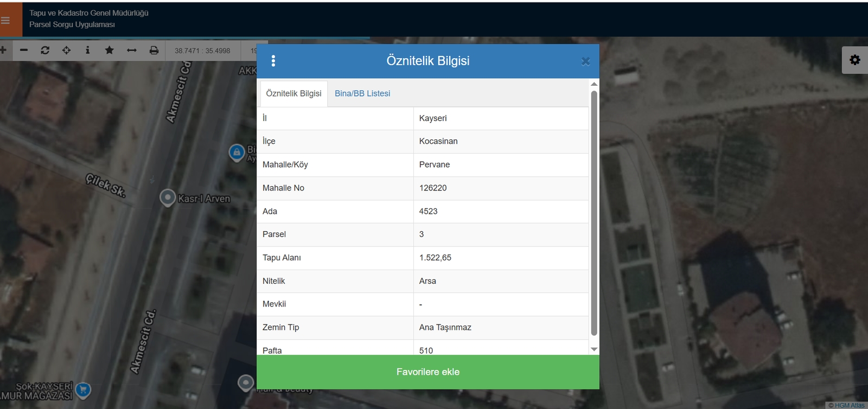Click the Kasr-I Arven map marker

click(x=168, y=197)
